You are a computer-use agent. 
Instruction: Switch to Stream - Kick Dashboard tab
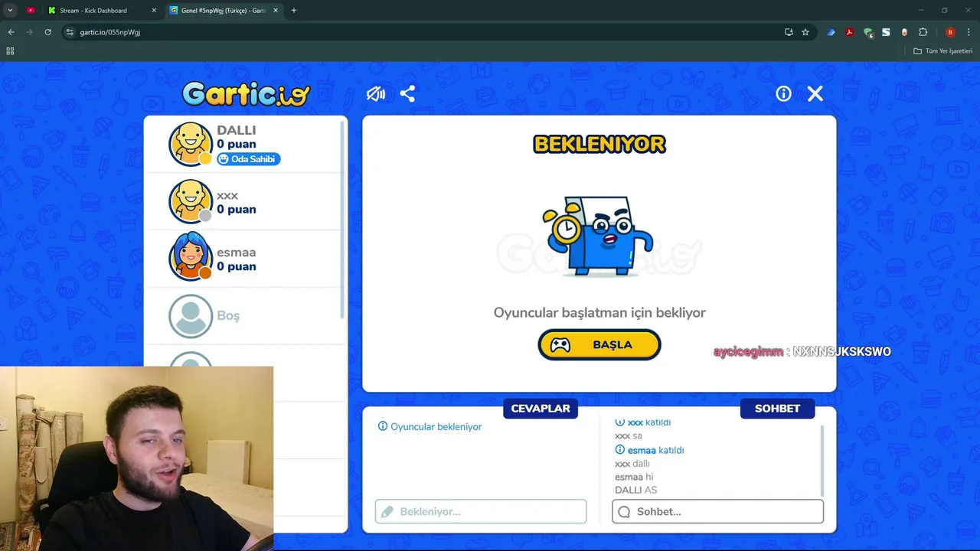click(x=93, y=10)
